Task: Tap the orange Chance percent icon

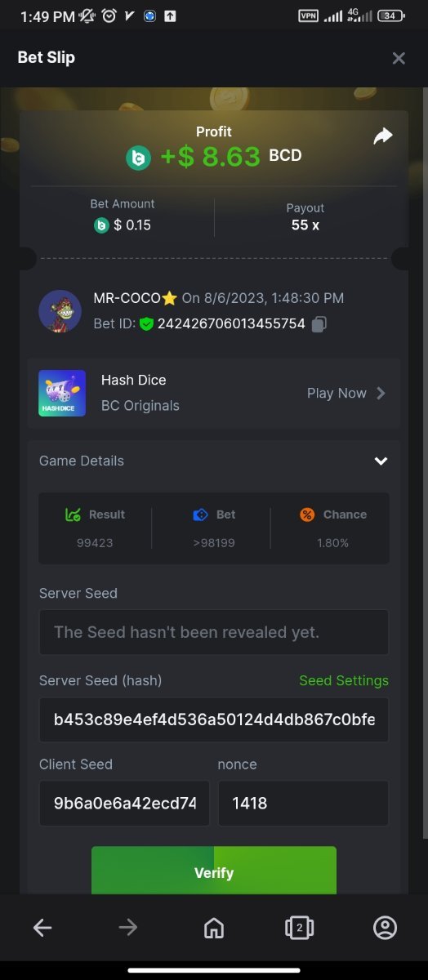Action: click(x=307, y=514)
